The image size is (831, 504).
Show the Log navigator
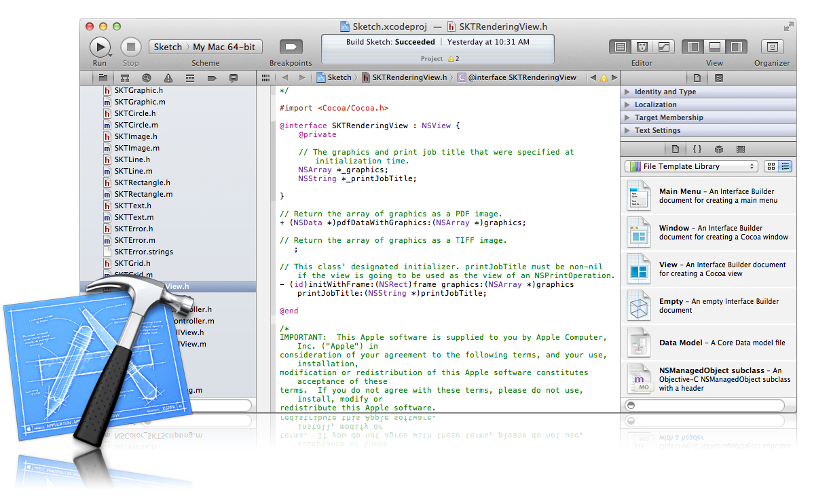pos(233,78)
